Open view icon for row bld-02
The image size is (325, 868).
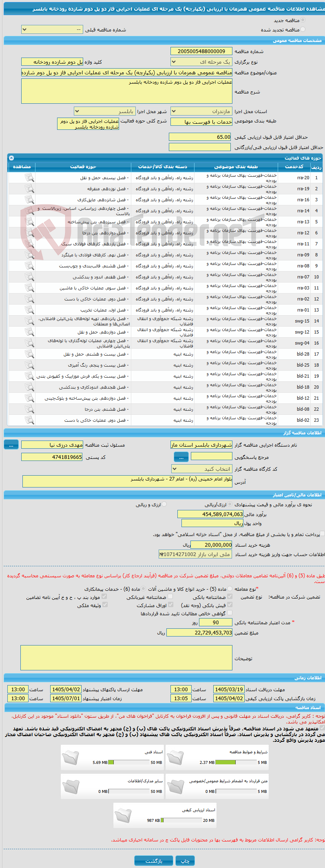tap(29, 420)
